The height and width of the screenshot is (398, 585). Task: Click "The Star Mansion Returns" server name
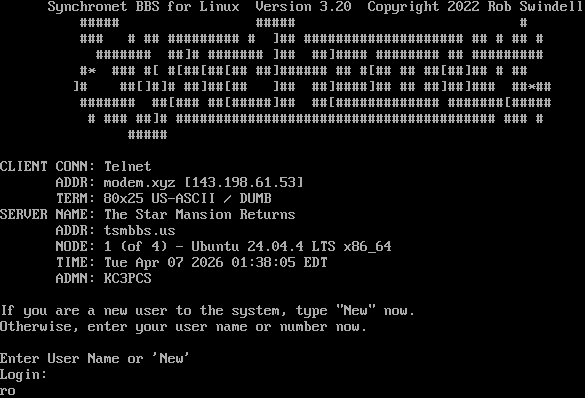tap(200, 214)
